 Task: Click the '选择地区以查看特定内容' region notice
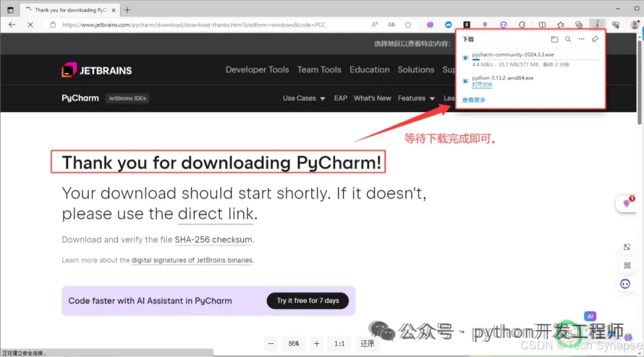[x=412, y=44]
